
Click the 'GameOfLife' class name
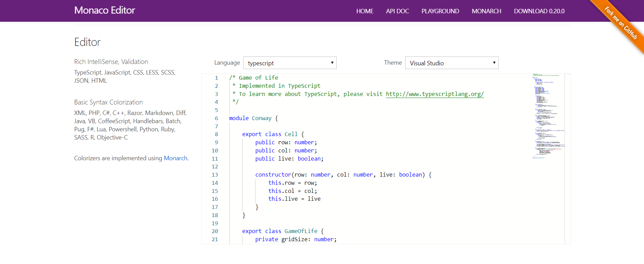301,231
